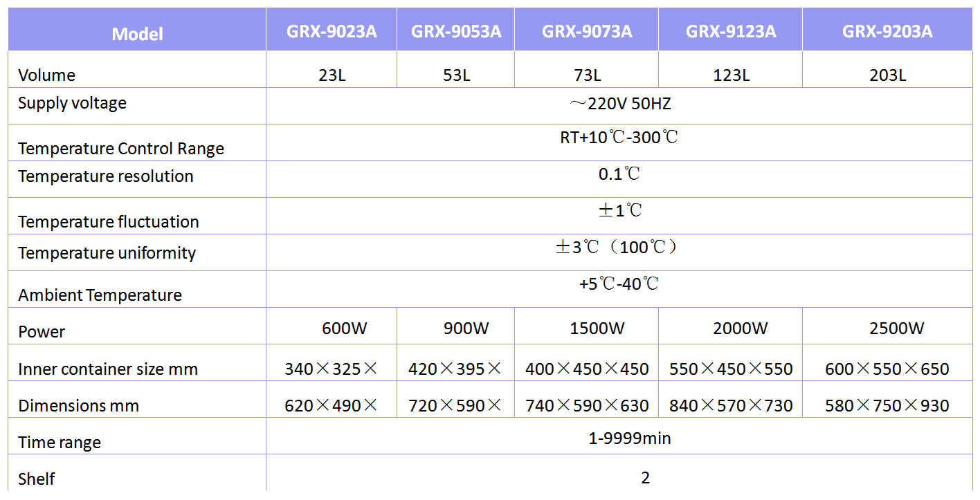Select the GRX-9203A column header

pyautogui.click(x=887, y=31)
